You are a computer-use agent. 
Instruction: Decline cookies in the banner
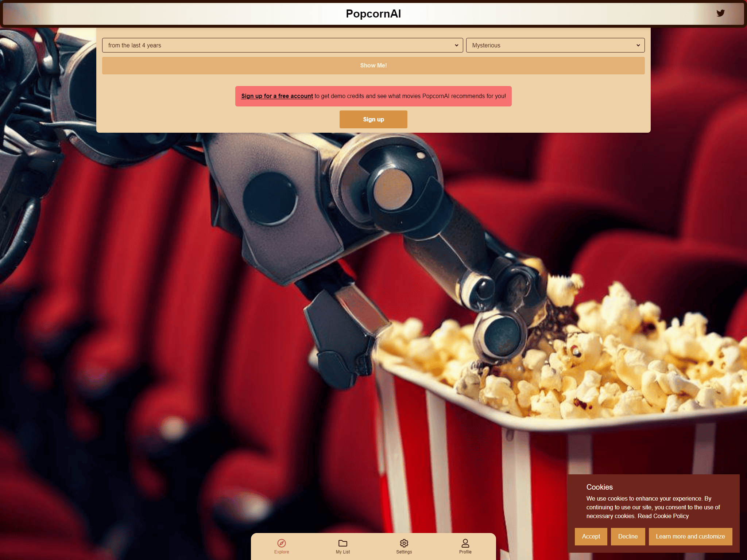[x=628, y=536]
